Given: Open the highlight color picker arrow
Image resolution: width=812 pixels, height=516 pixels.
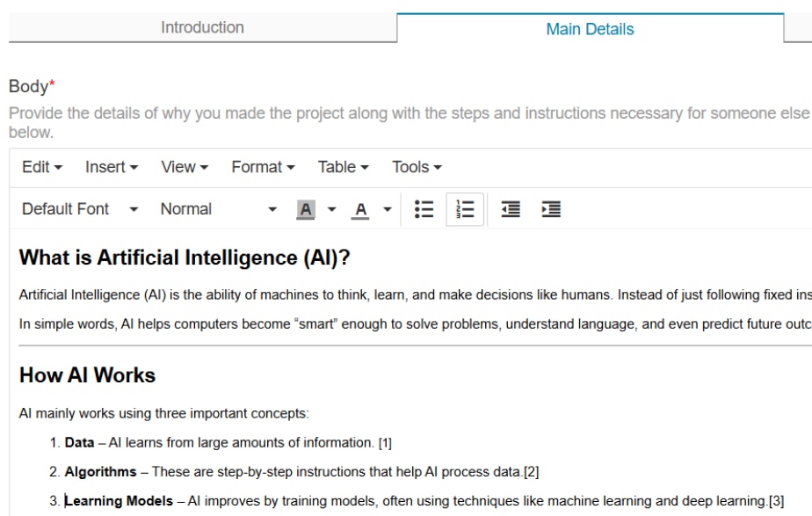Looking at the screenshot, I should tap(332, 209).
